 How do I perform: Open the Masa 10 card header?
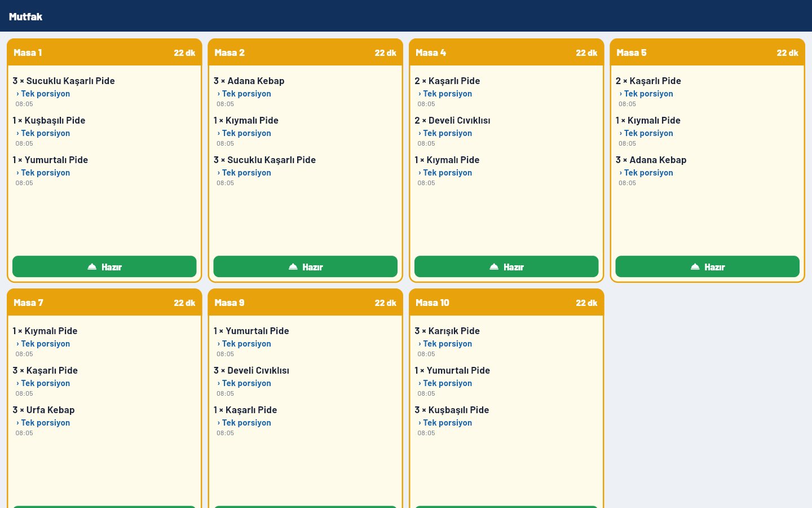click(x=506, y=303)
